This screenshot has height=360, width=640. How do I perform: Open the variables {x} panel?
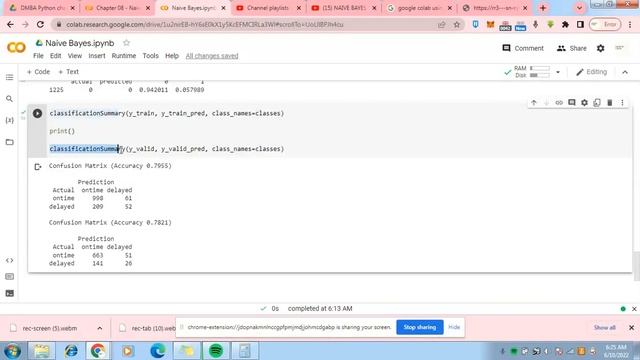pyautogui.click(x=9, y=120)
